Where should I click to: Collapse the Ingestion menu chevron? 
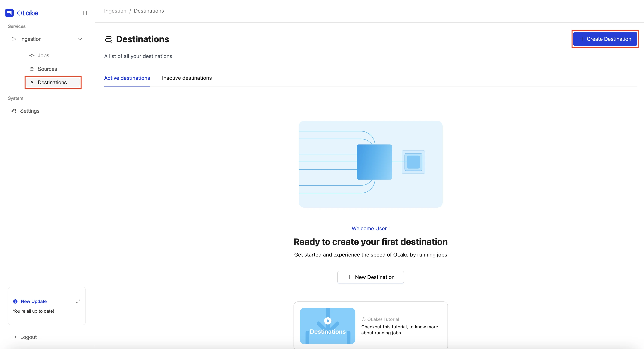point(80,39)
